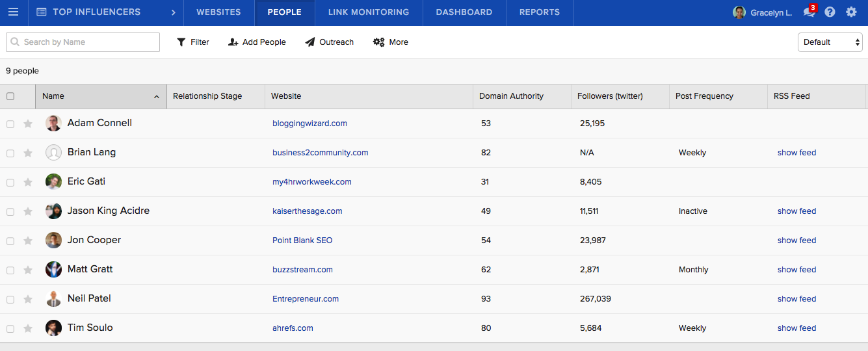
Task: Open the Filter options
Action: click(x=193, y=42)
